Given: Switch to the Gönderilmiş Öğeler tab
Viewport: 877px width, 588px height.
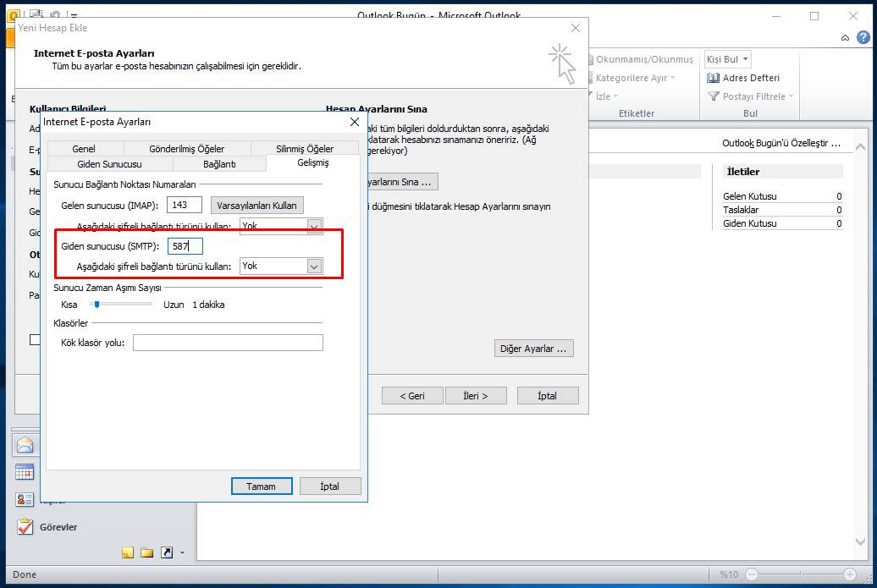Looking at the screenshot, I should (x=187, y=149).
